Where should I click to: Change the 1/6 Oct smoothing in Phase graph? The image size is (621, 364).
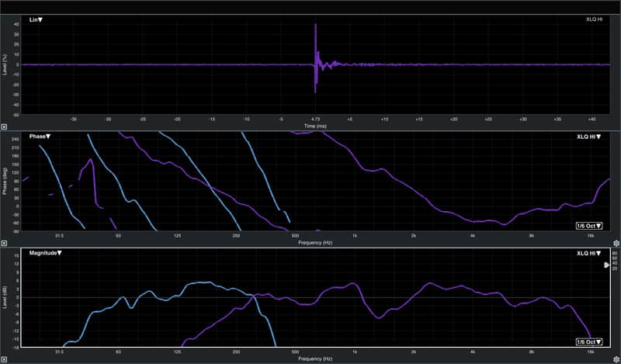[589, 226]
